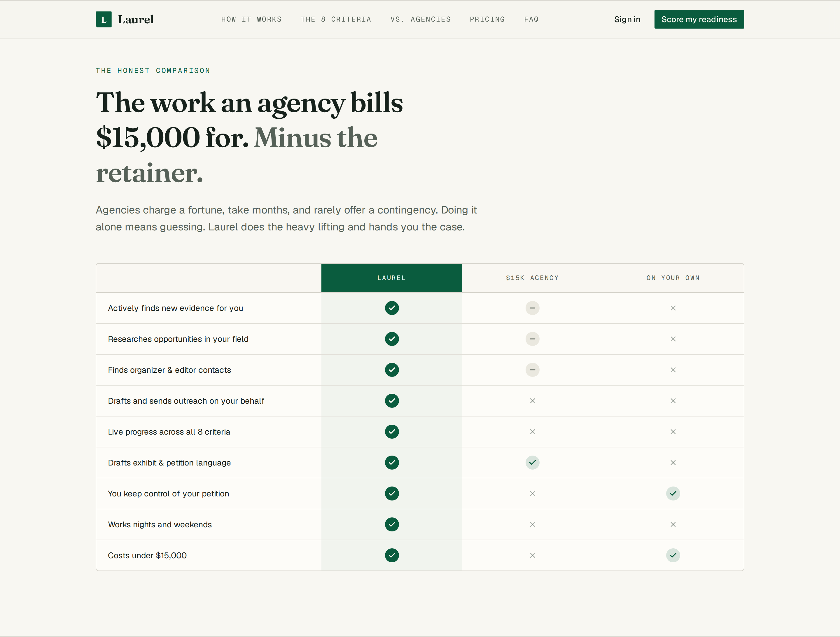The width and height of the screenshot is (840, 637).
Task: Click the 'On your own' X for 'Drafts and sends outreach'
Action: [673, 401]
